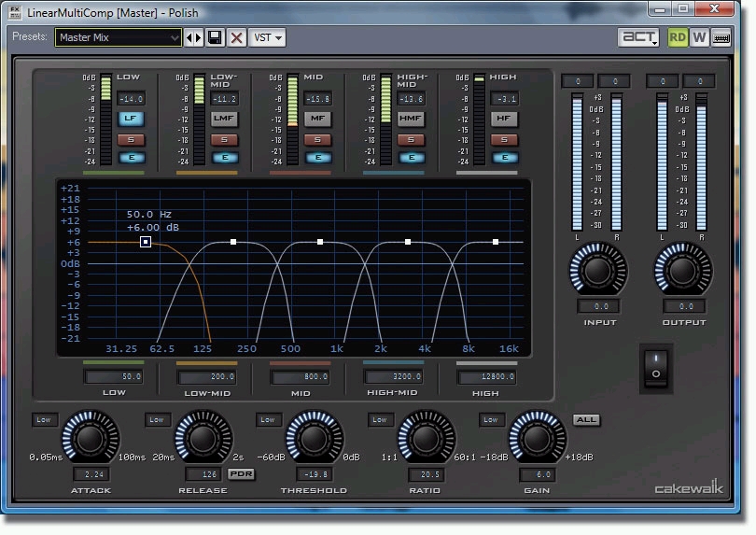Click the Ratio knob
Image resolution: width=756 pixels, height=535 pixels.
[426, 438]
